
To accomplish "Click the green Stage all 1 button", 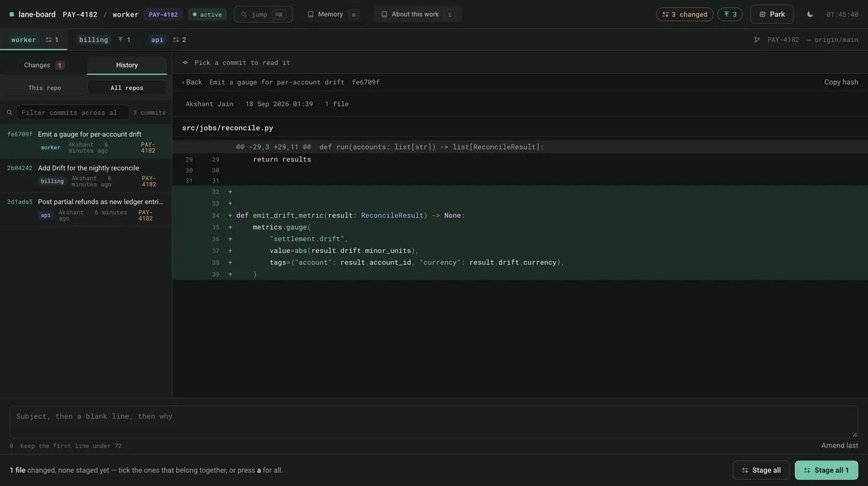I will (x=826, y=470).
